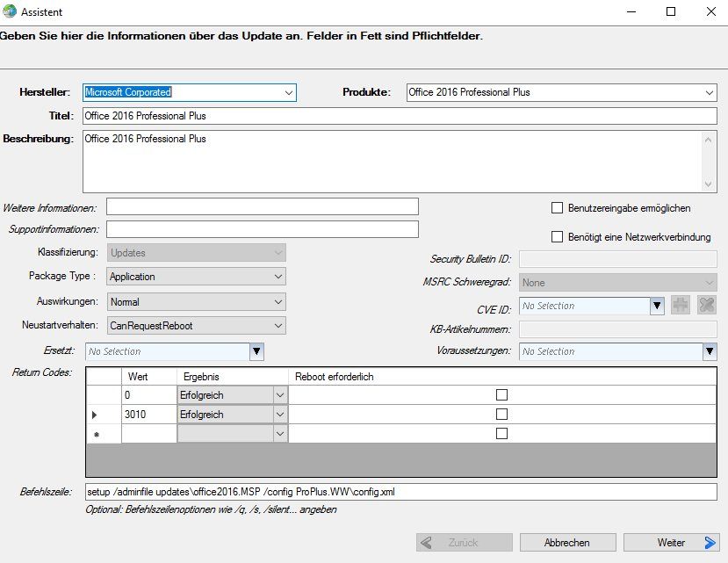This screenshot has height=563, width=728.
Task: Click the Ergebnis column header
Action: [x=233, y=377]
